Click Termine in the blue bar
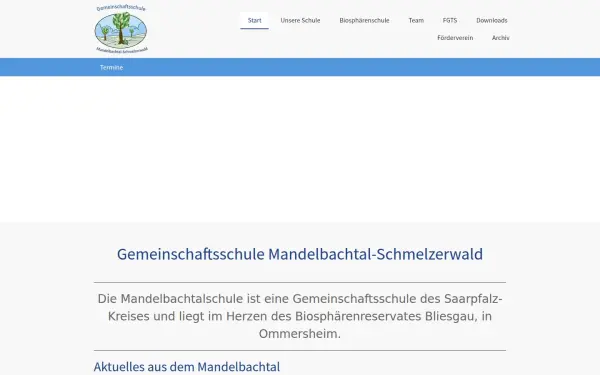Viewport: 600px width, 375px height. [111, 67]
